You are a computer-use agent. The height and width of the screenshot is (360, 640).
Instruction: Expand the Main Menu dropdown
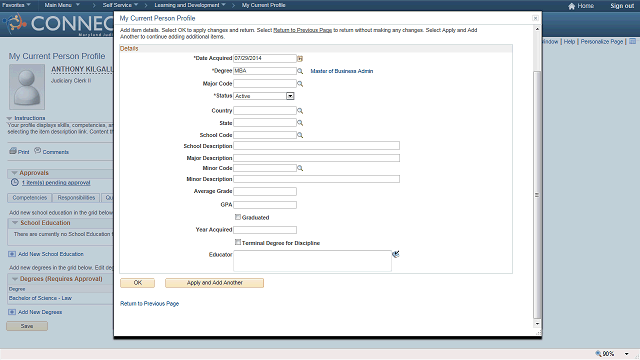[x=62, y=5]
